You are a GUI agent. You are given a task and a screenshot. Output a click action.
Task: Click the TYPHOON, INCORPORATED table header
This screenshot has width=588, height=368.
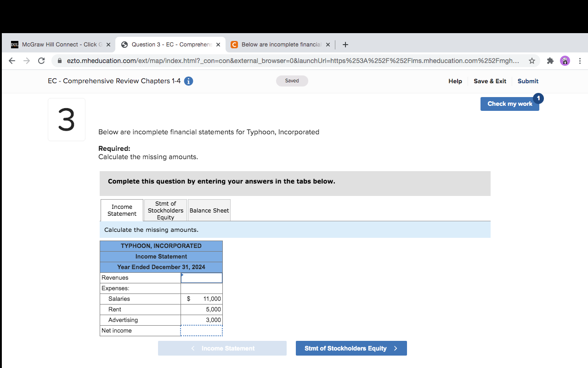161,246
